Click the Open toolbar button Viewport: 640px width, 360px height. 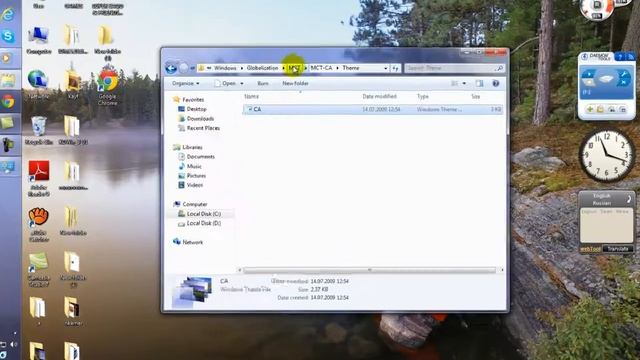pos(225,83)
